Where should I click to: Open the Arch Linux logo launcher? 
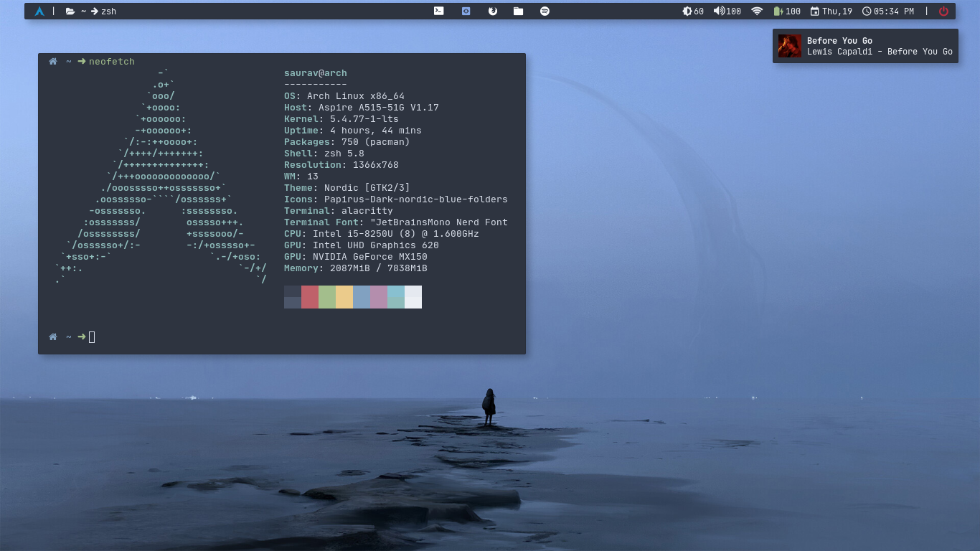click(39, 11)
